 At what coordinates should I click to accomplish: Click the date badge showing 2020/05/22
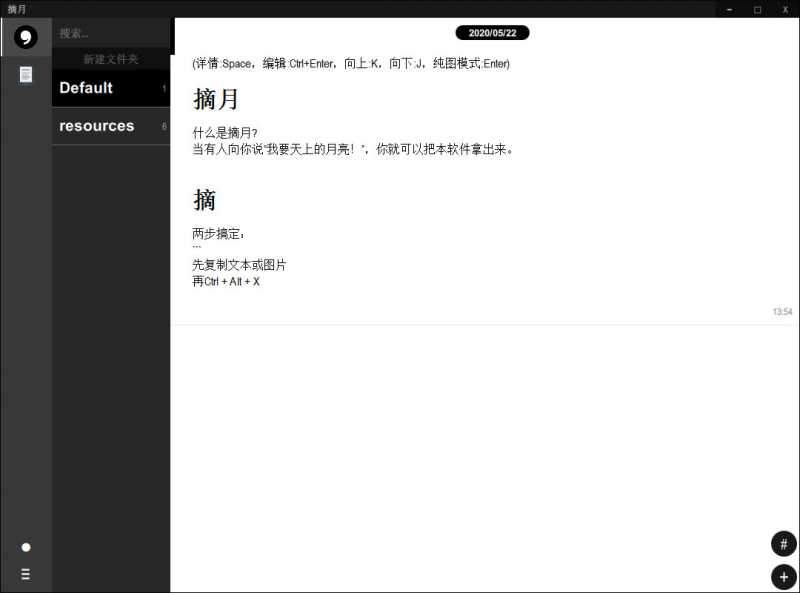(494, 32)
